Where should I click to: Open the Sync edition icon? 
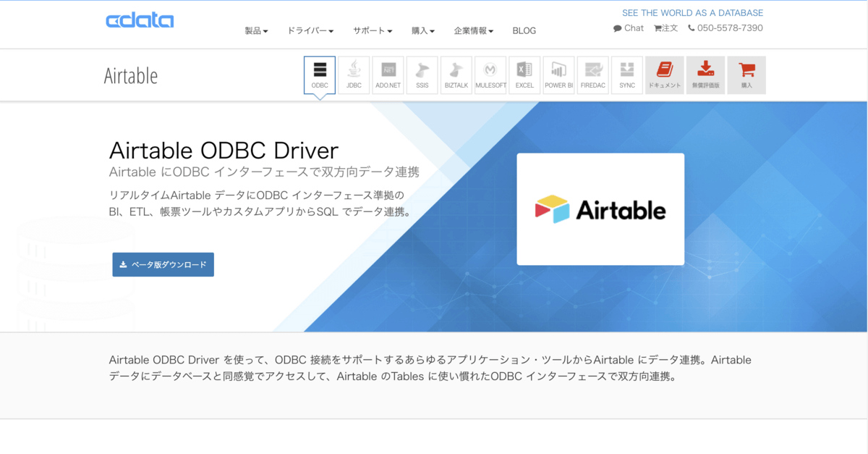point(627,75)
